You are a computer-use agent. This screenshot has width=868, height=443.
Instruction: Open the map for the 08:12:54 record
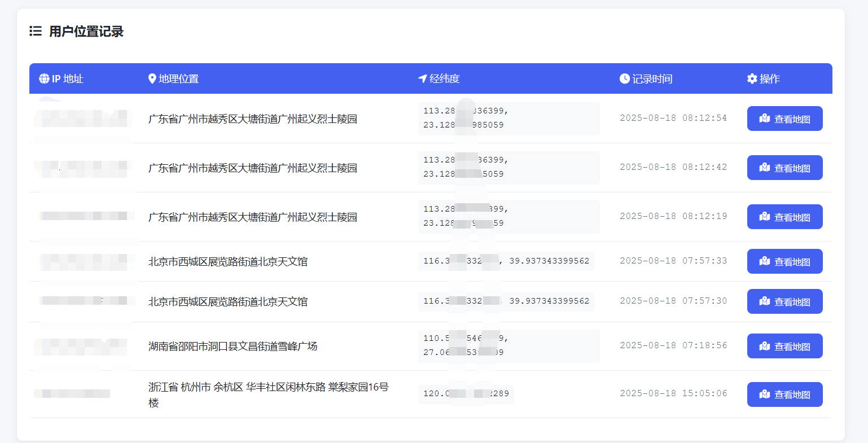point(784,119)
